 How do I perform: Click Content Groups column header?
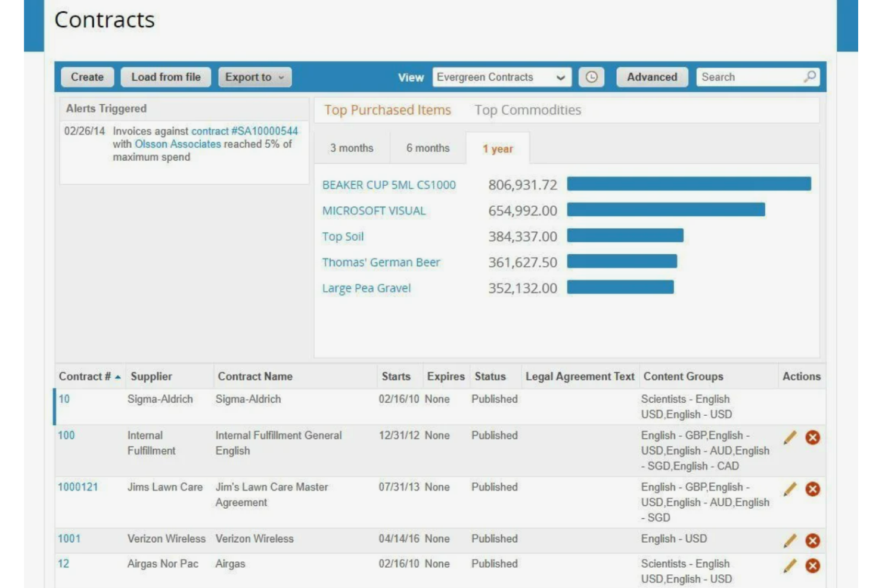click(x=683, y=377)
